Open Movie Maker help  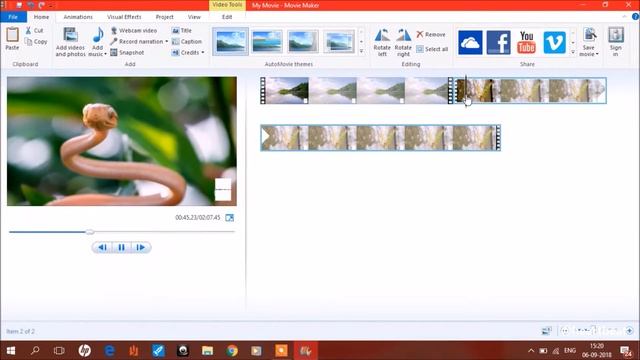click(635, 17)
